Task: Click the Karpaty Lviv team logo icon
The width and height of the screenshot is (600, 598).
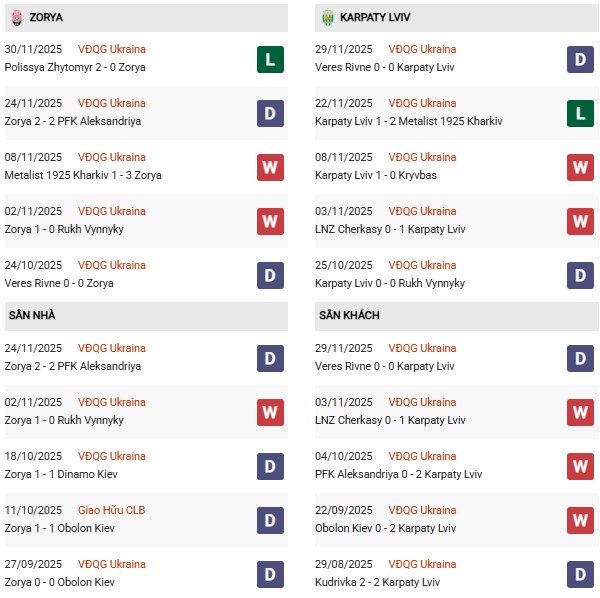Action: pos(327,18)
